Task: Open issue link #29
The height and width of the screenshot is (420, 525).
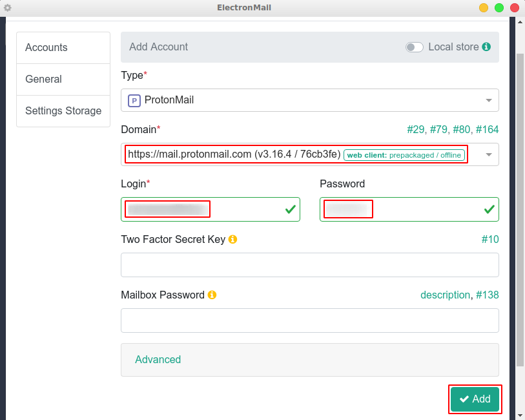Action: pyautogui.click(x=415, y=130)
